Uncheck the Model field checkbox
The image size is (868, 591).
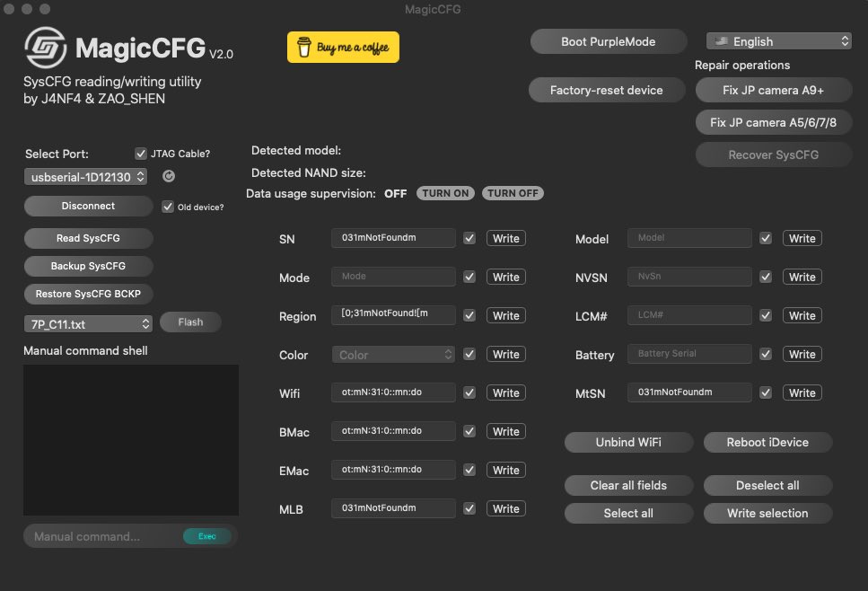(766, 238)
